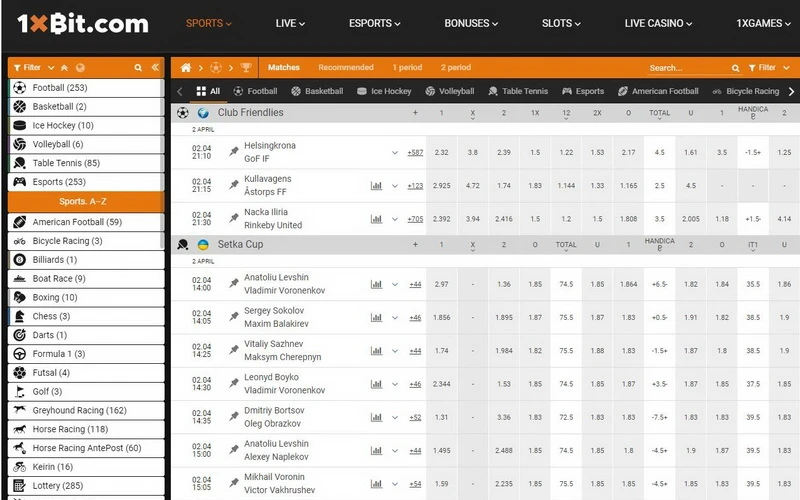Expand the sidebar Filter dropdown
800x500 pixels.
34,67
